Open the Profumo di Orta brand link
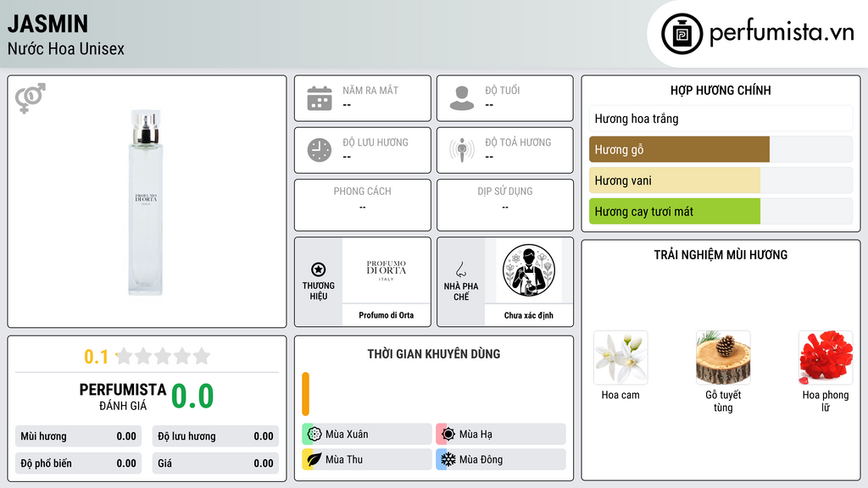 point(387,315)
